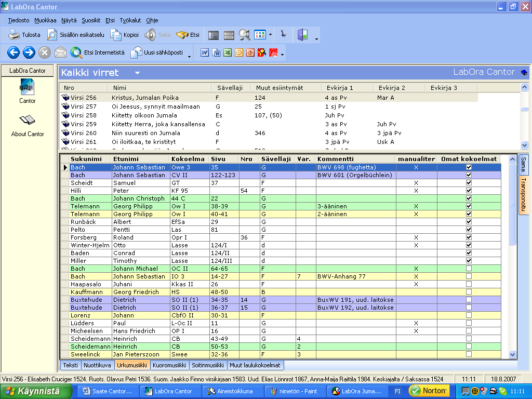The height and width of the screenshot is (399, 532).
Task: Uncheck Omat kokoelmat for Bach Owe 3
Action: (469, 167)
